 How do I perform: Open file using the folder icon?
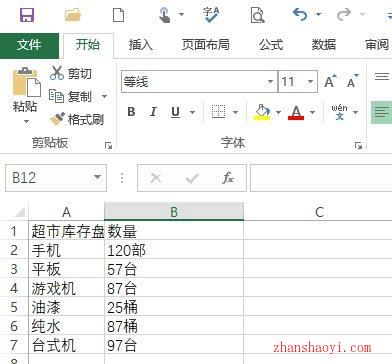click(x=73, y=15)
